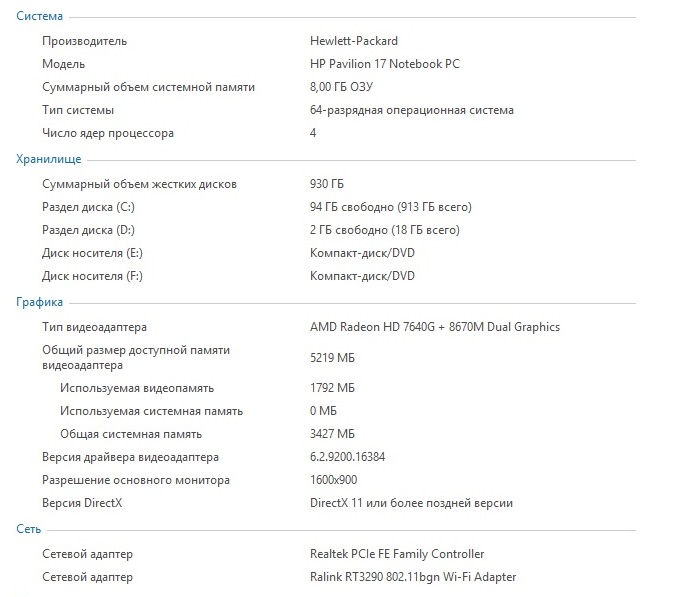690x597 pixels.
Task: Click the Хранилище section header
Action: [48, 159]
